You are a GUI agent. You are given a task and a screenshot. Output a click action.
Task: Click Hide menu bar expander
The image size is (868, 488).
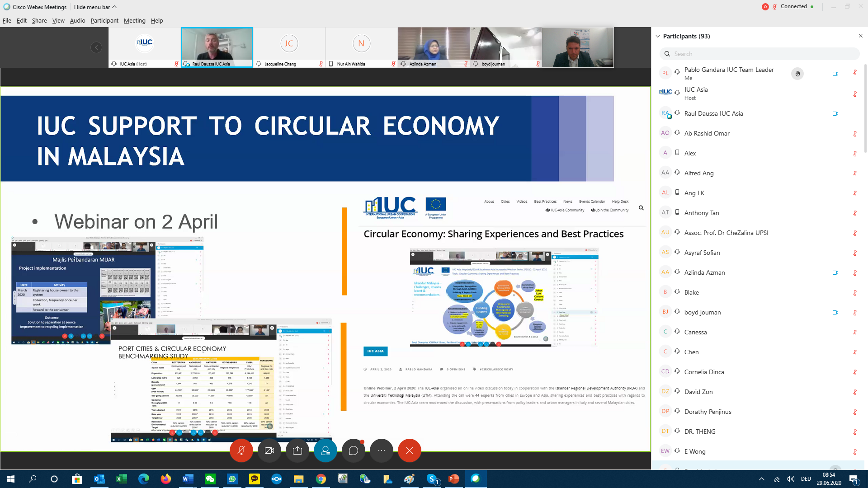95,7
